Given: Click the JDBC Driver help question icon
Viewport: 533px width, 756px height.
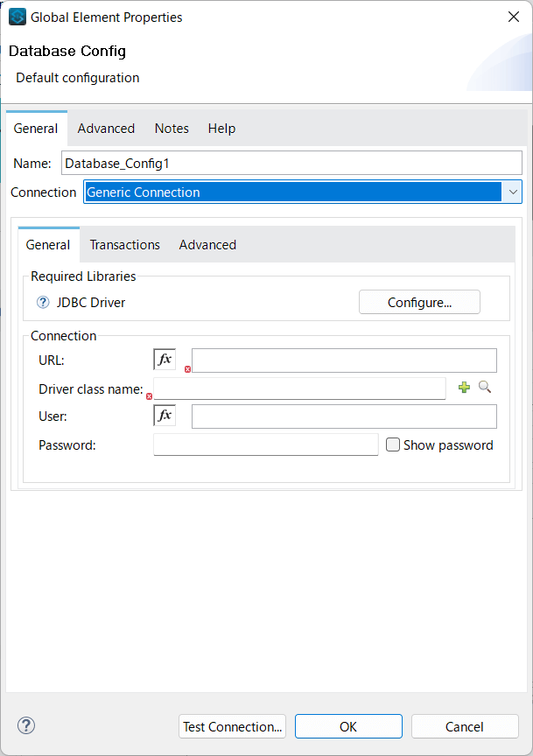Looking at the screenshot, I should click(x=43, y=303).
